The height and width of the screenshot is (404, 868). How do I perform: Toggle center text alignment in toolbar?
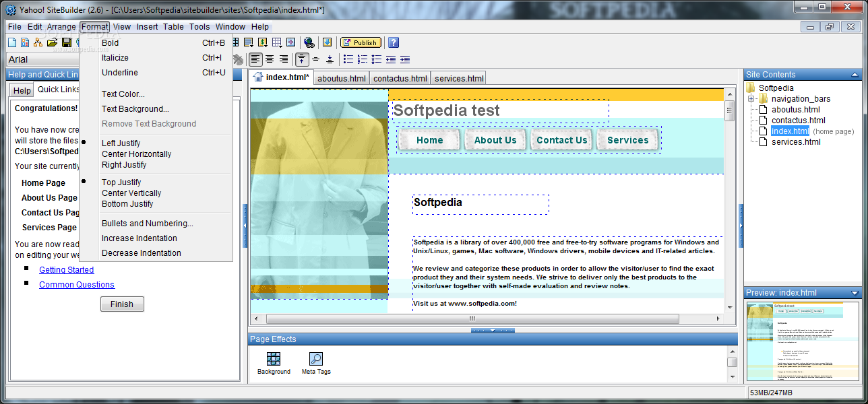pos(270,59)
